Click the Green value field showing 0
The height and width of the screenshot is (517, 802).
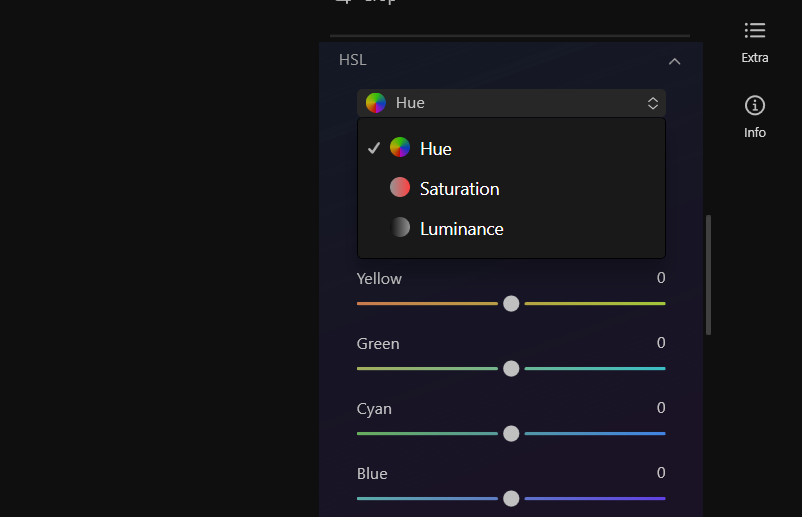(x=661, y=343)
